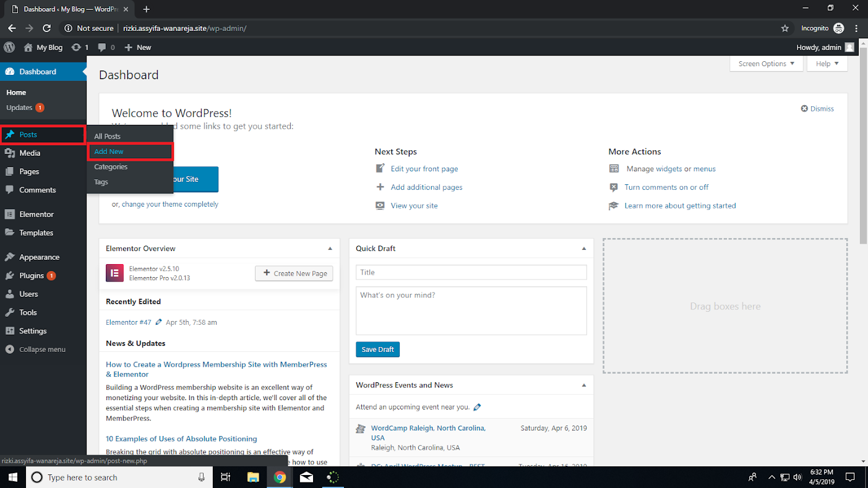Viewport: 868px width, 488px height.
Task: Click the change your theme completely link
Action: (170, 204)
